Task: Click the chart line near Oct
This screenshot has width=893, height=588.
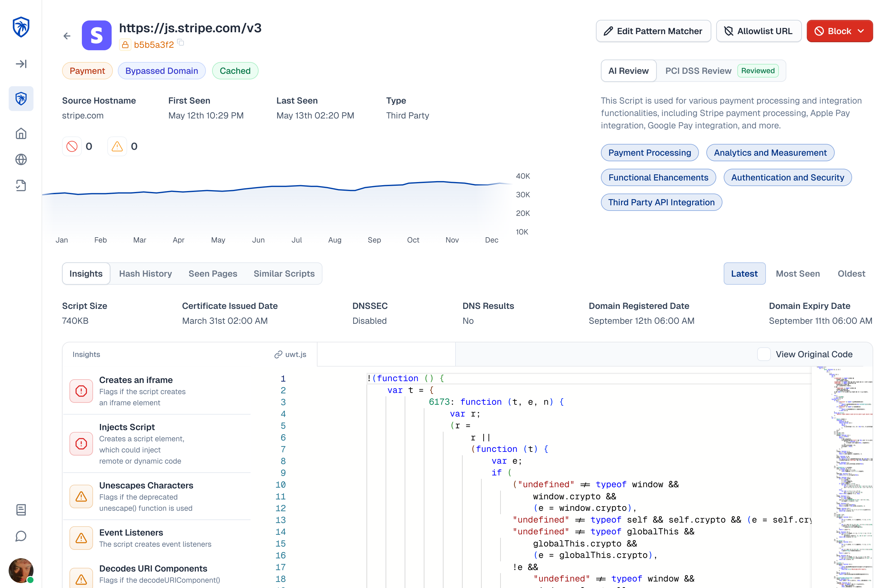Action: click(413, 183)
